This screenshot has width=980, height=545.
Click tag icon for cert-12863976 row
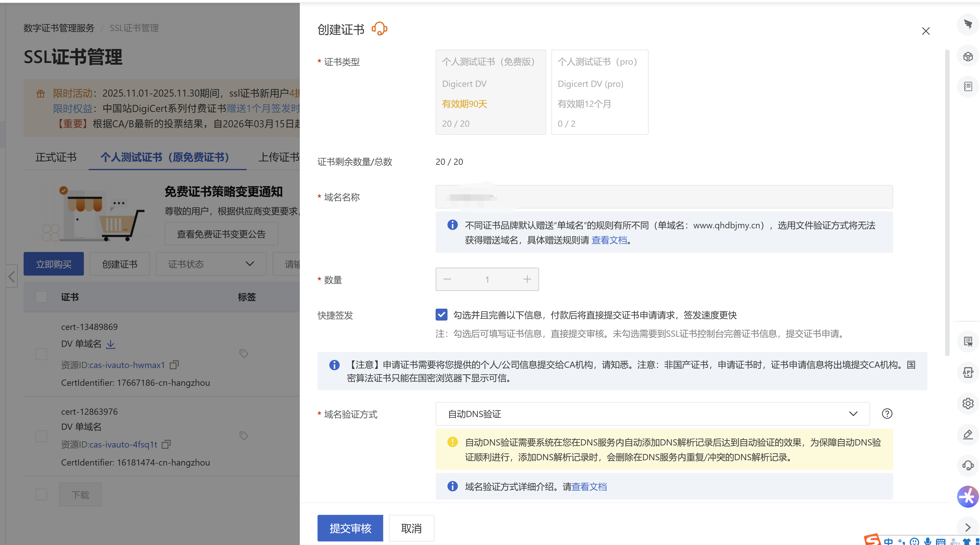point(244,435)
